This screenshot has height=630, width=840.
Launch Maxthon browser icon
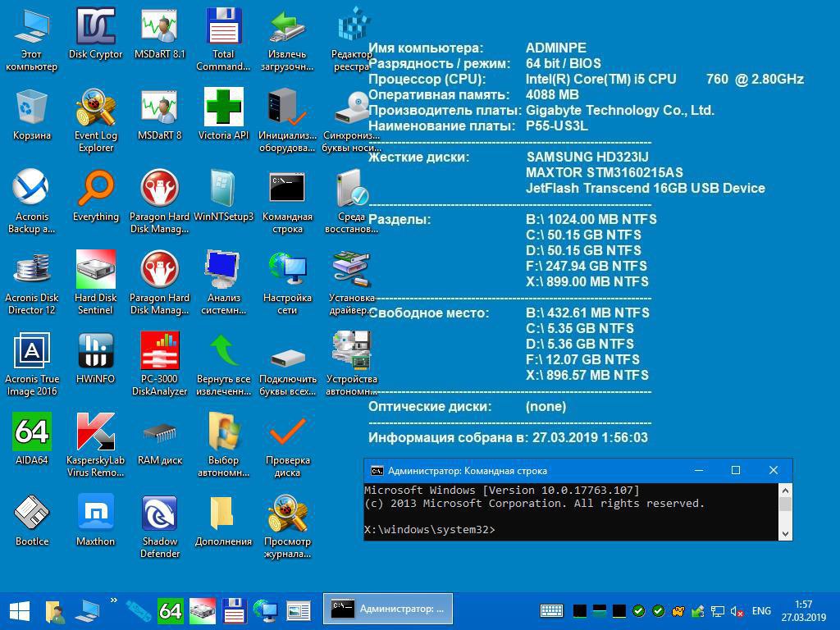click(95, 519)
